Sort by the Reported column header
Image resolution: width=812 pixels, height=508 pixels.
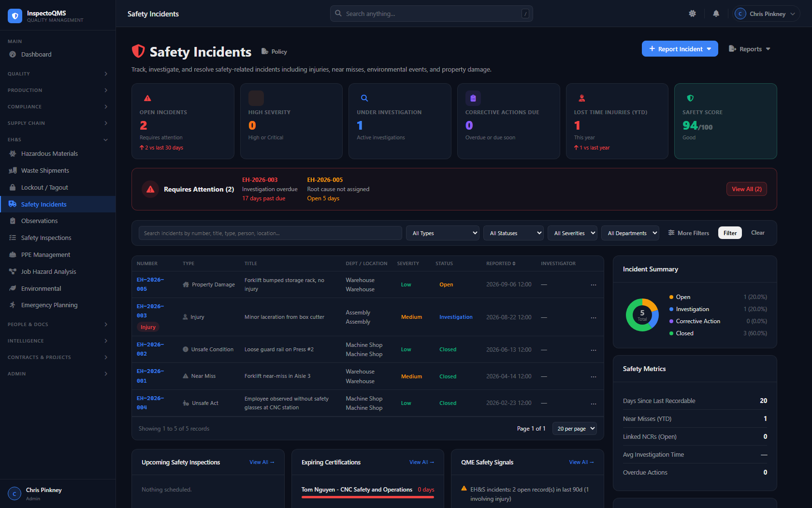click(501, 264)
